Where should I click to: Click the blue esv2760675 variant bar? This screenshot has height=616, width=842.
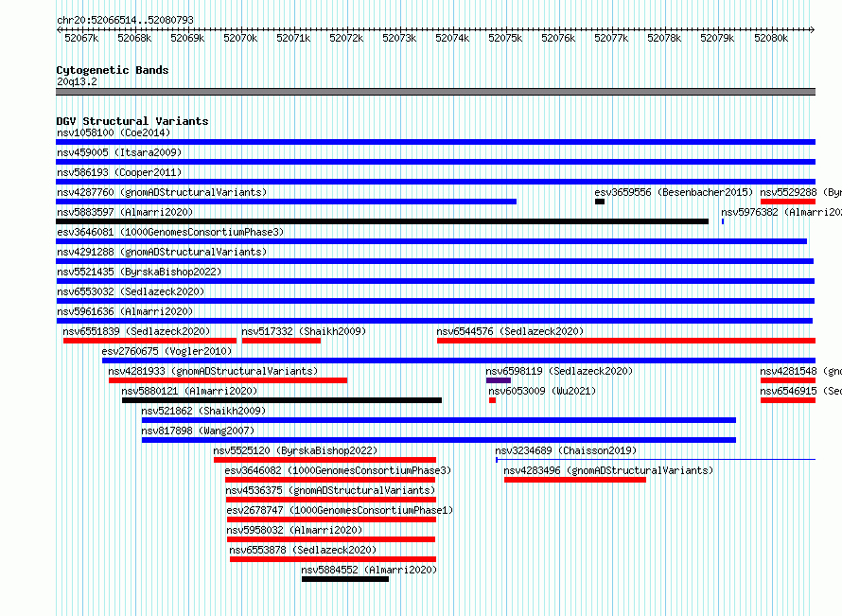[459, 361]
